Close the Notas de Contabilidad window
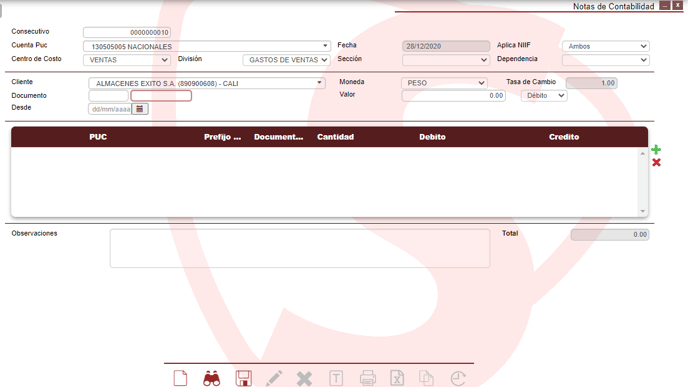 click(x=677, y=5)
